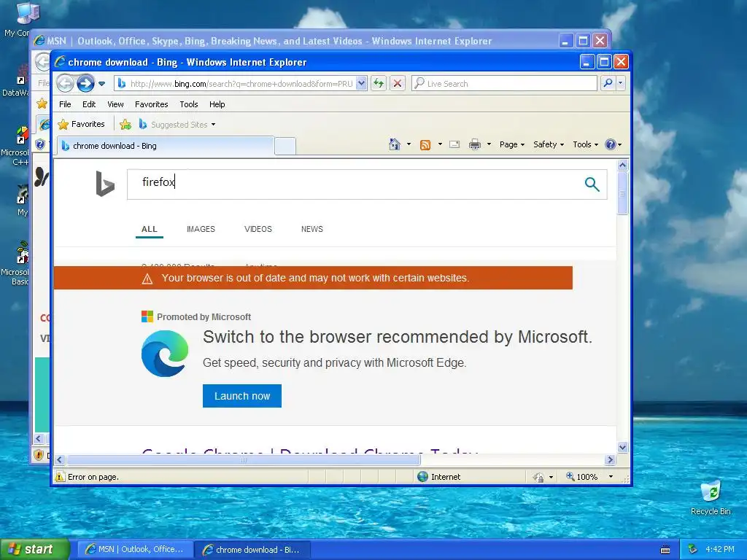Click the vertical scrollbar up arrow
Viewport: 747px width, 560px height.
coord(623,166)
